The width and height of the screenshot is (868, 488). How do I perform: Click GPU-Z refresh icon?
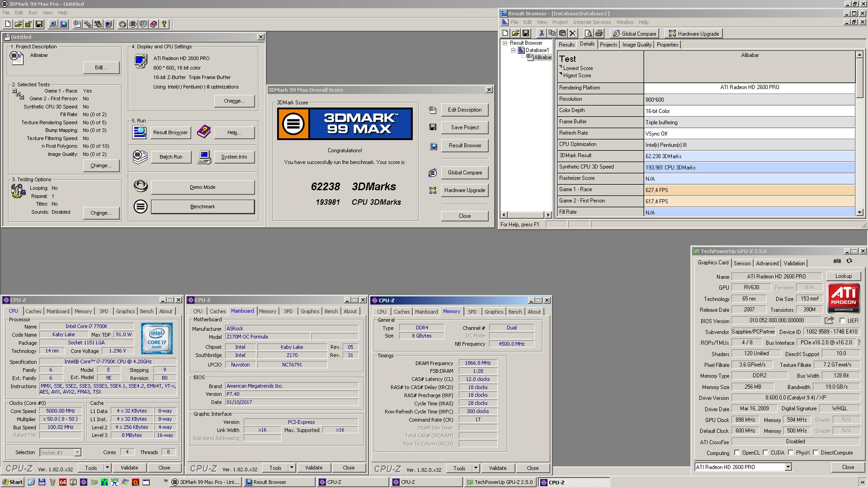pyautogui.click(x=849, y=261)
